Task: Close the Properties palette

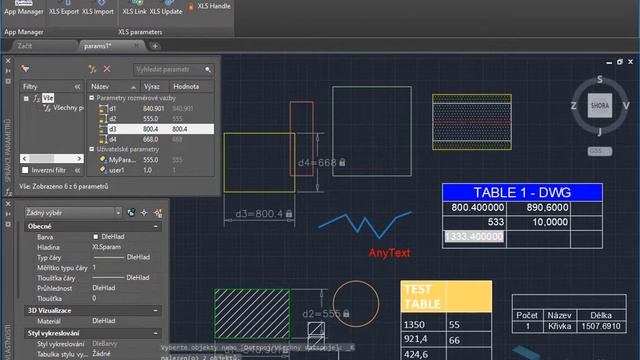Action: (x=8, y=204)
